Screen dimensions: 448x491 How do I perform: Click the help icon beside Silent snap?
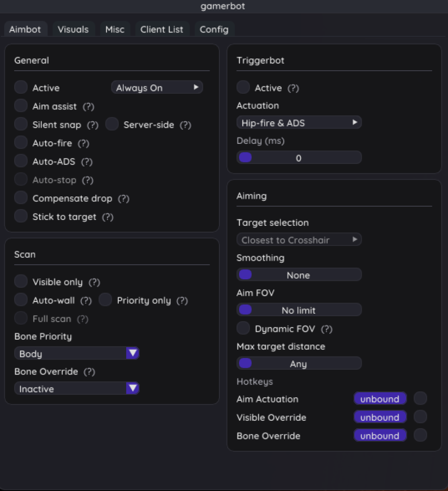point(93,125)
